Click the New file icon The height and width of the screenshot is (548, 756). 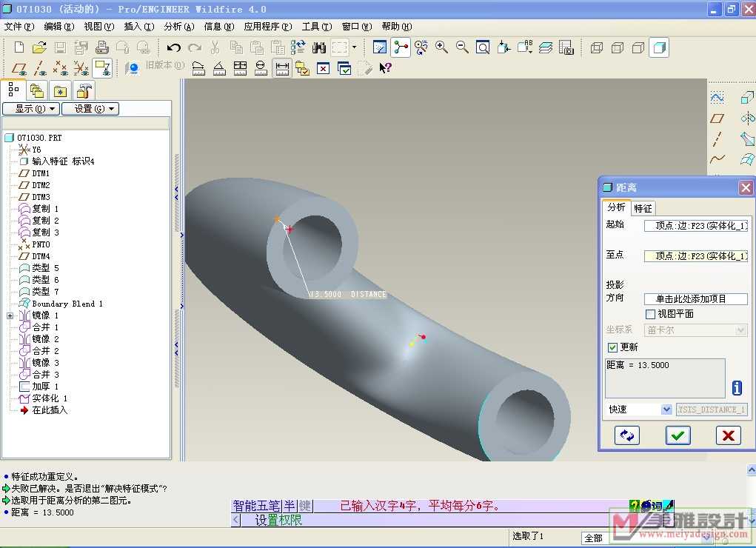click(19, 47)
